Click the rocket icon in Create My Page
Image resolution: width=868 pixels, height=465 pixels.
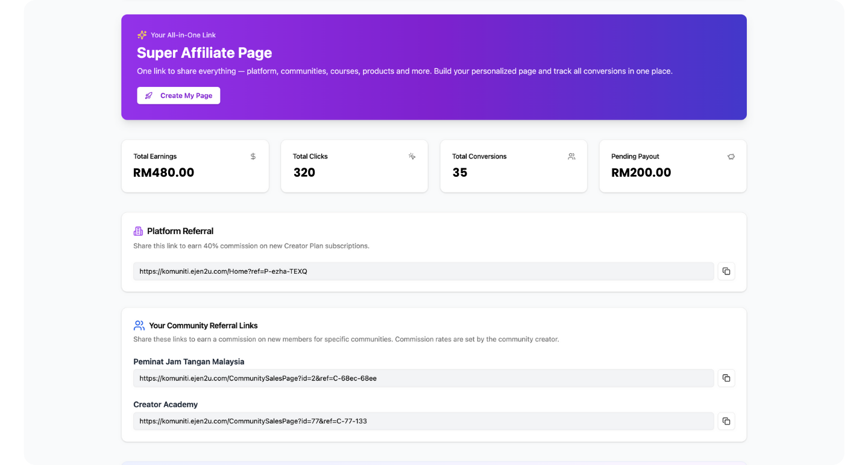(149, 95)
